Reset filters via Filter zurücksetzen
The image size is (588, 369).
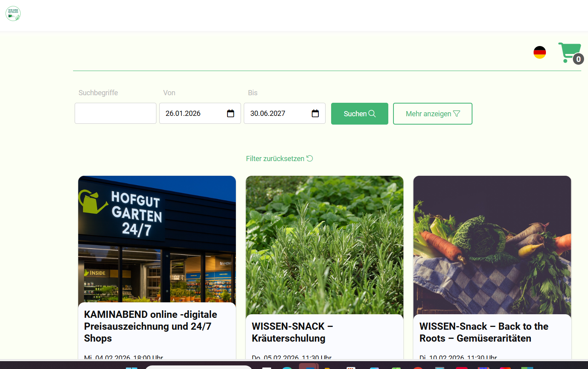279,159
